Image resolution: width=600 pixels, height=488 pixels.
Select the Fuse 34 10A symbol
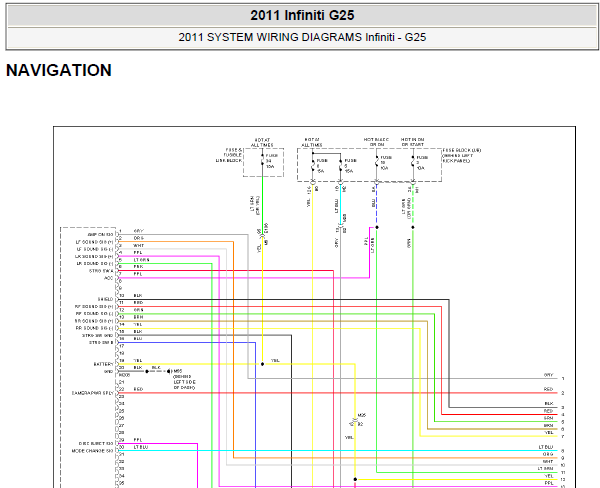point(262,160)
